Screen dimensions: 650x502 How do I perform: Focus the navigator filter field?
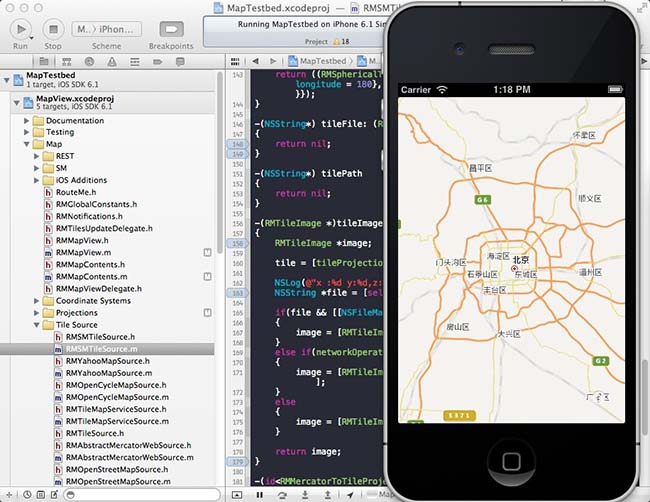141,495
